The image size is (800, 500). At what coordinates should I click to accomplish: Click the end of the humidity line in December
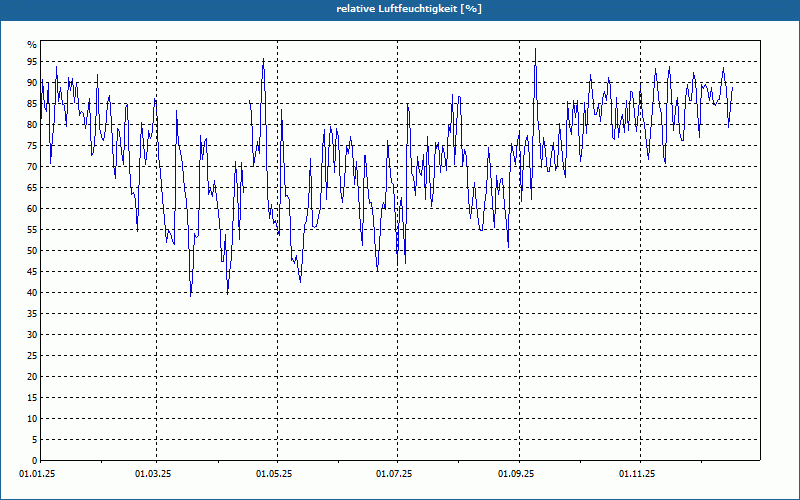click(733, 88)
